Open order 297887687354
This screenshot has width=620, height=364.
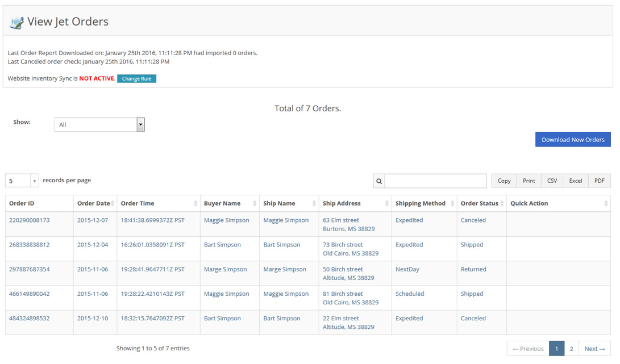click(29, 269)
